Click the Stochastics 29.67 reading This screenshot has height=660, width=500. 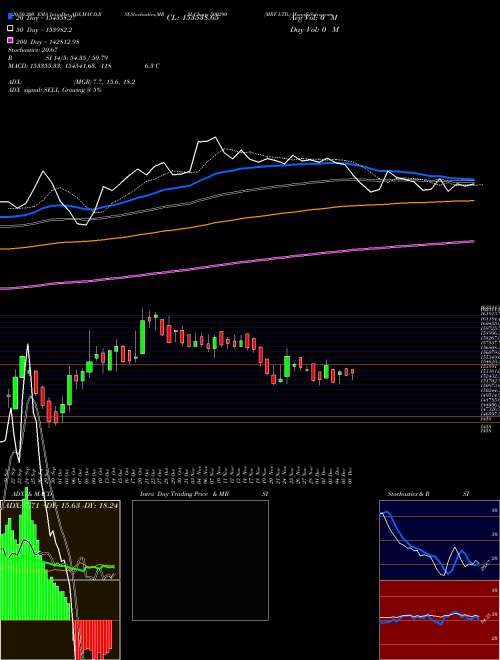click(33, 50)
